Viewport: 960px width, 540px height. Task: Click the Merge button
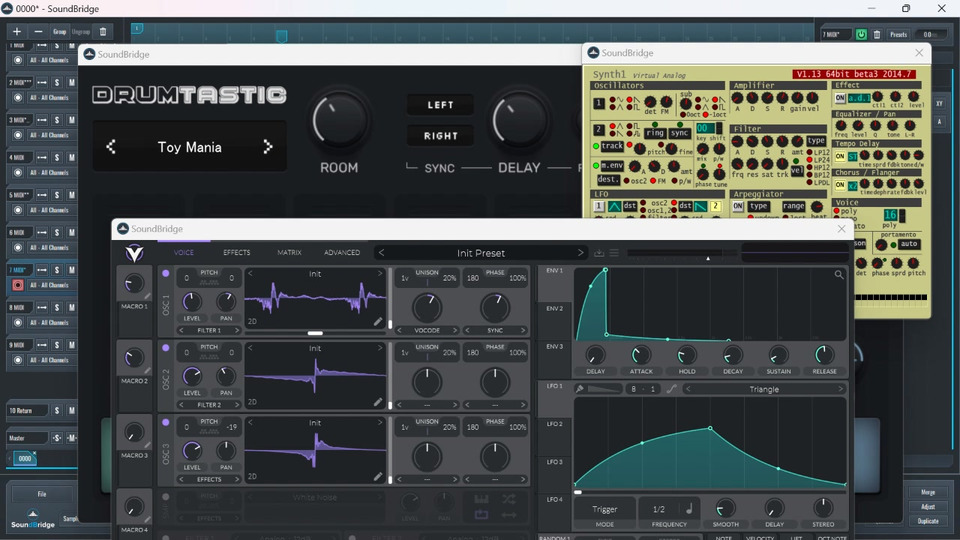tap(928, 492)
